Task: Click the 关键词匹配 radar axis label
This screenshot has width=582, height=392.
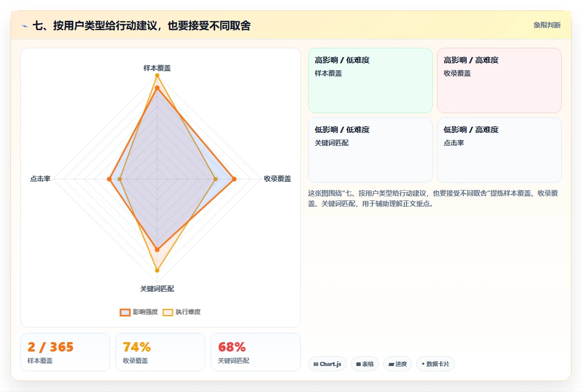Action: (157, 289)
